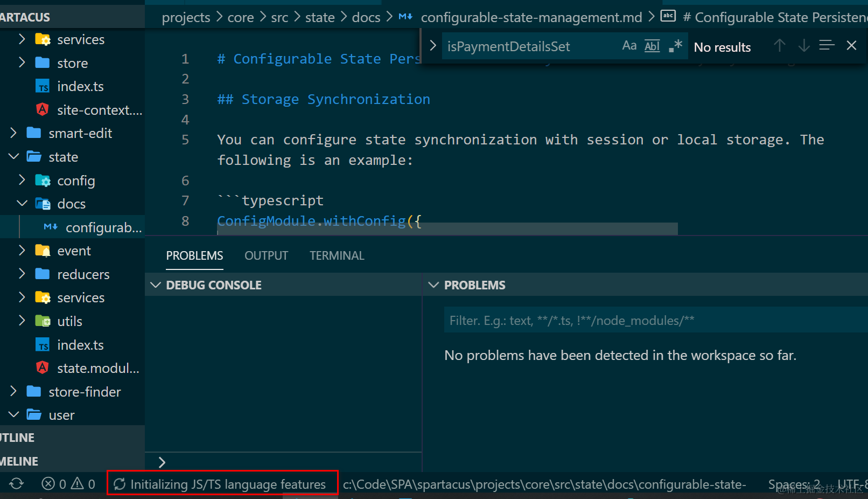Expand the store folder

[x=22, y=63]
